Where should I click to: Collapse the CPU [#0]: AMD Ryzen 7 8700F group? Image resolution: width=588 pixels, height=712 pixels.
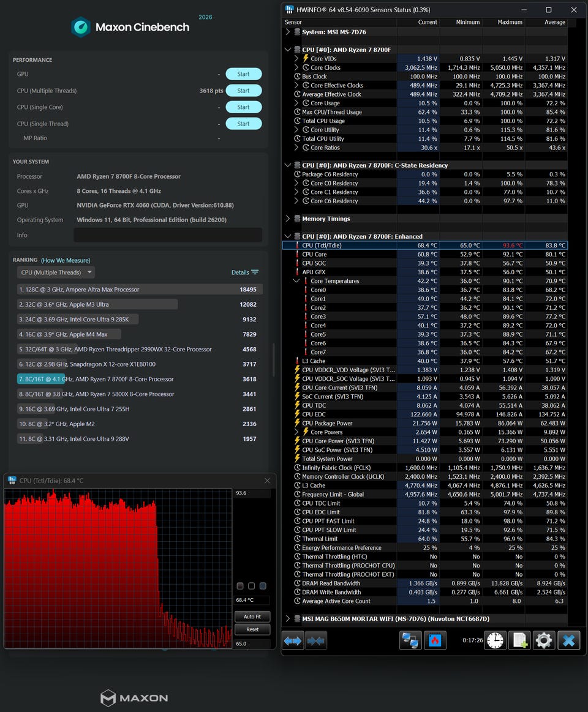coord(288,50)
